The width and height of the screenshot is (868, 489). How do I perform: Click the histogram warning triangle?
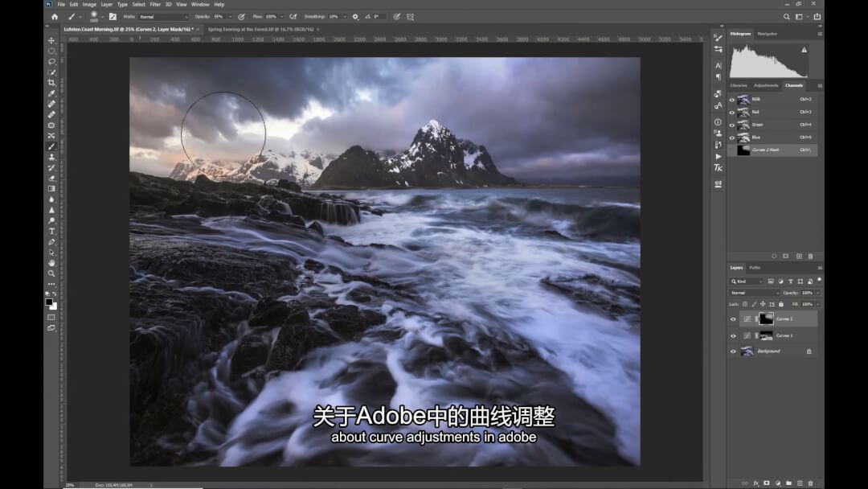(x=805, y=50)
